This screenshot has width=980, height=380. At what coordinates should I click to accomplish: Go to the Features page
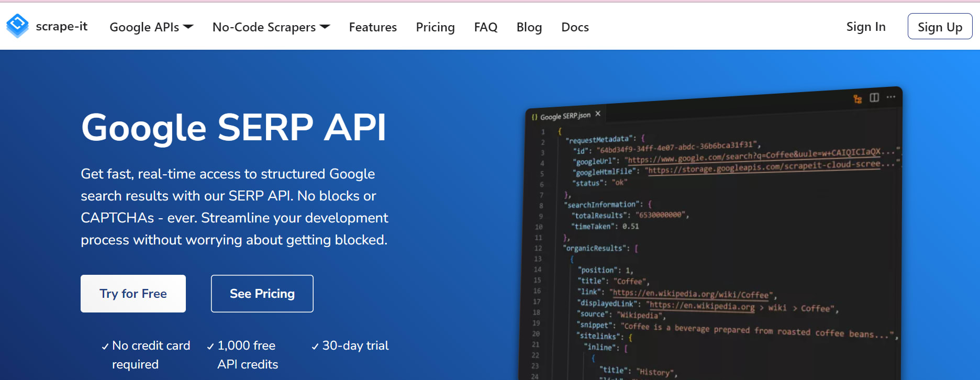(x=373, y=27)
